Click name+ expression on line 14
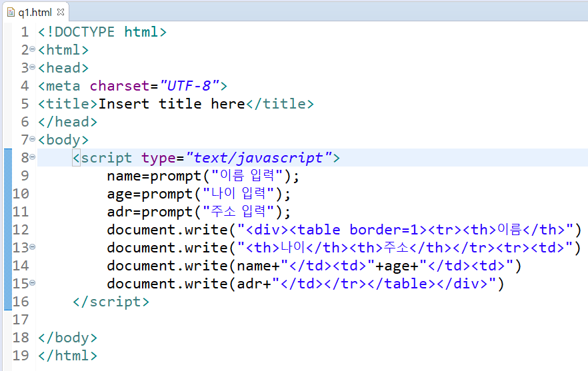This screenshot has height=371, width=588. pos(259,266)
